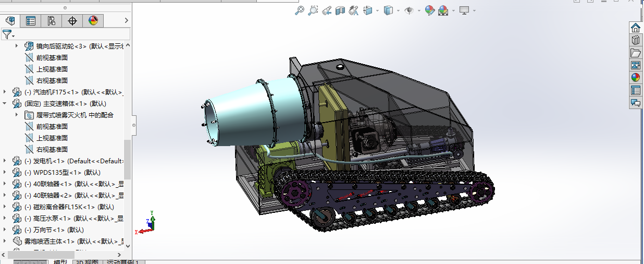This screenshot has height=264, width=644.
Task: Switch to the DimXpertManager tab
Action: (x=72, y=21)
